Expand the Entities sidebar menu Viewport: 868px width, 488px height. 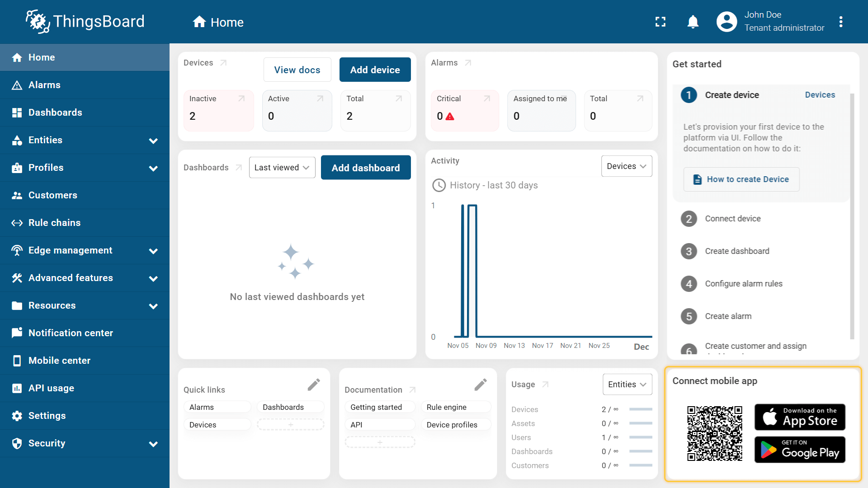(153, 141)
